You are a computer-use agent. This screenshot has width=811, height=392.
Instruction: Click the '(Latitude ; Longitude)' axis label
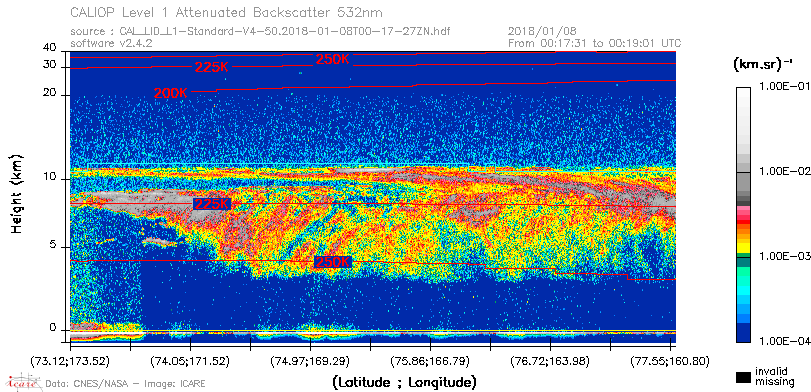pyautogui.click(x=404, y=383)
